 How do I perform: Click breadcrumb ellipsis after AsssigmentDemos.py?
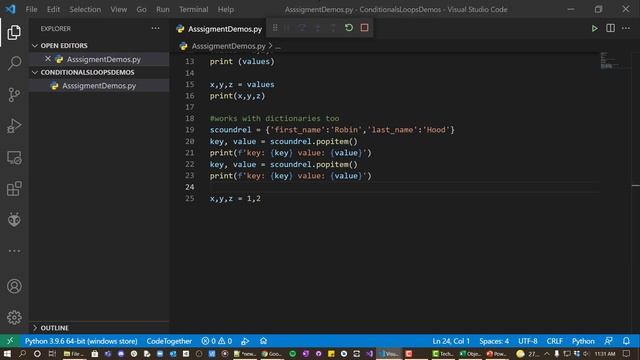tap(278, 47)
